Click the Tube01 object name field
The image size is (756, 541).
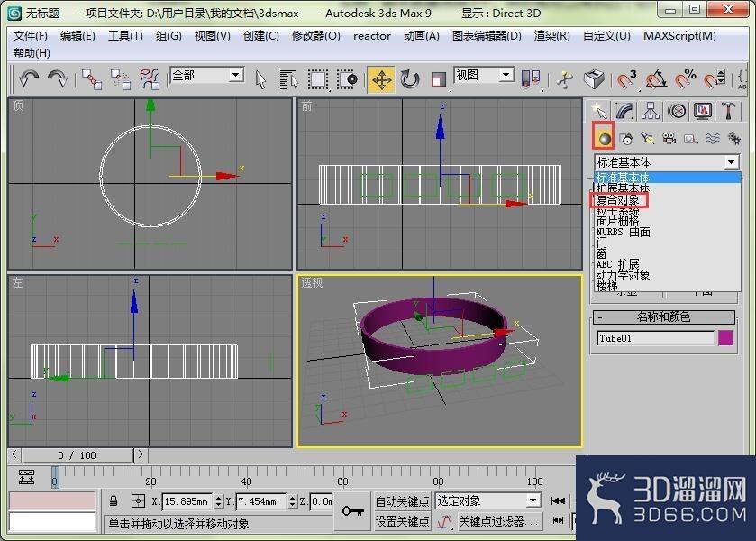point(655,338)
